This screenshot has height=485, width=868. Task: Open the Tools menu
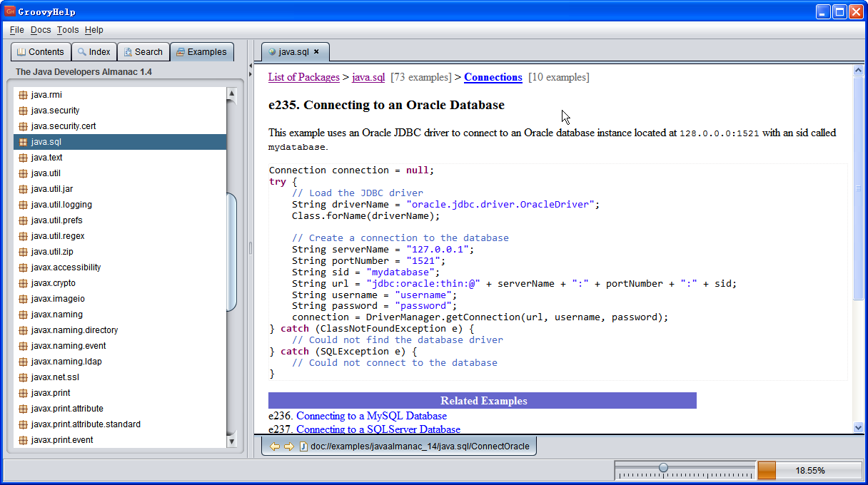click(68, 30)
